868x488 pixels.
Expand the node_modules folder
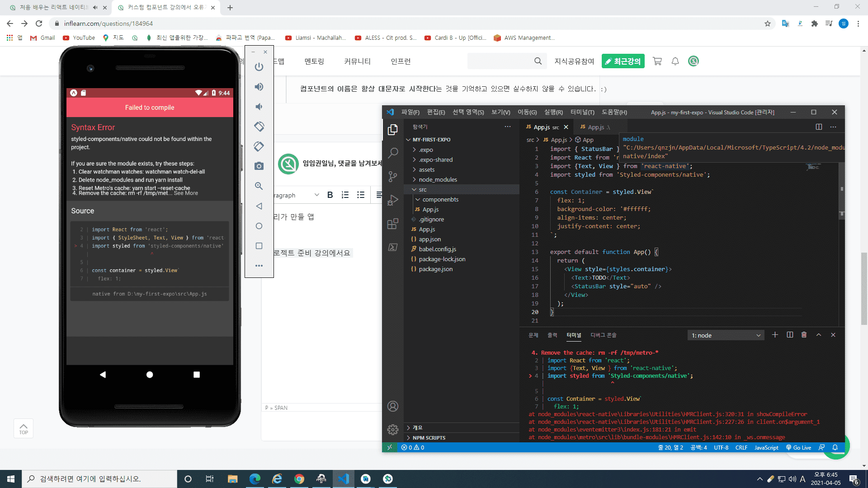tap(438, 179)
